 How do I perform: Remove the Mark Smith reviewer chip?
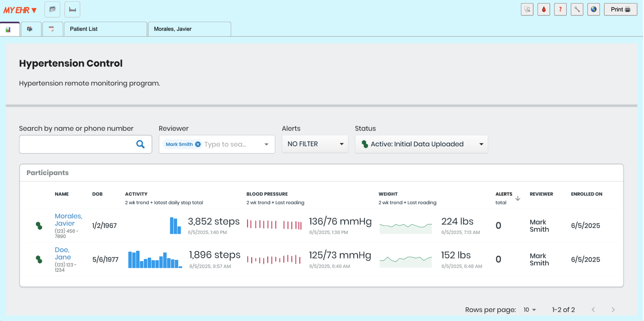[198, 144]
